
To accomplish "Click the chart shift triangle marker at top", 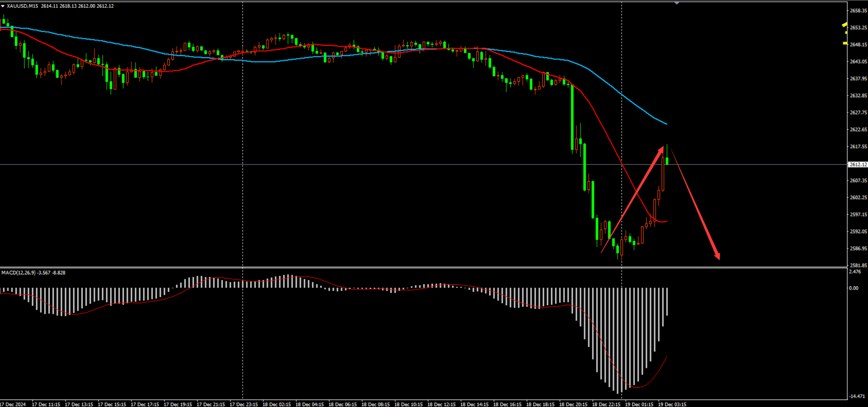I will 676,3.
